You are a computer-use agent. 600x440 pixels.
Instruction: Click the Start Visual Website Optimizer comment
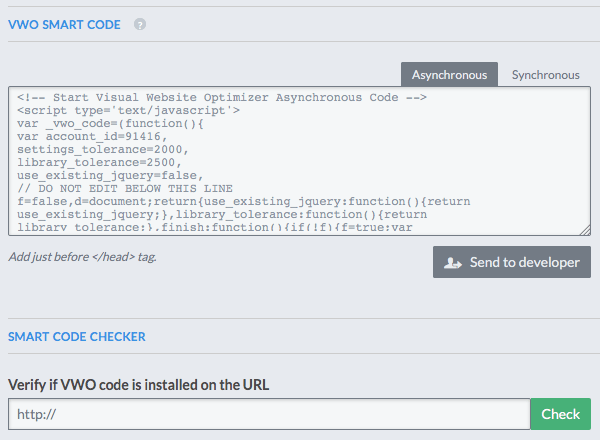point(222,97)
